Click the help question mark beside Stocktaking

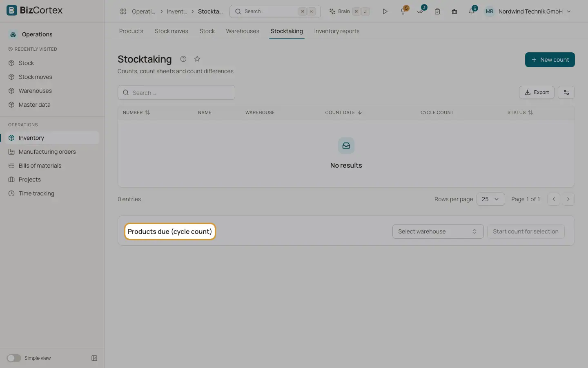(183, 59)
